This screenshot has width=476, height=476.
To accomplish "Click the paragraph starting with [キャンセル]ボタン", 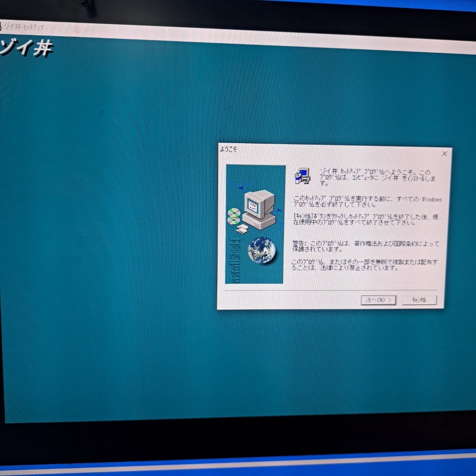I will (x=365, y=219).
